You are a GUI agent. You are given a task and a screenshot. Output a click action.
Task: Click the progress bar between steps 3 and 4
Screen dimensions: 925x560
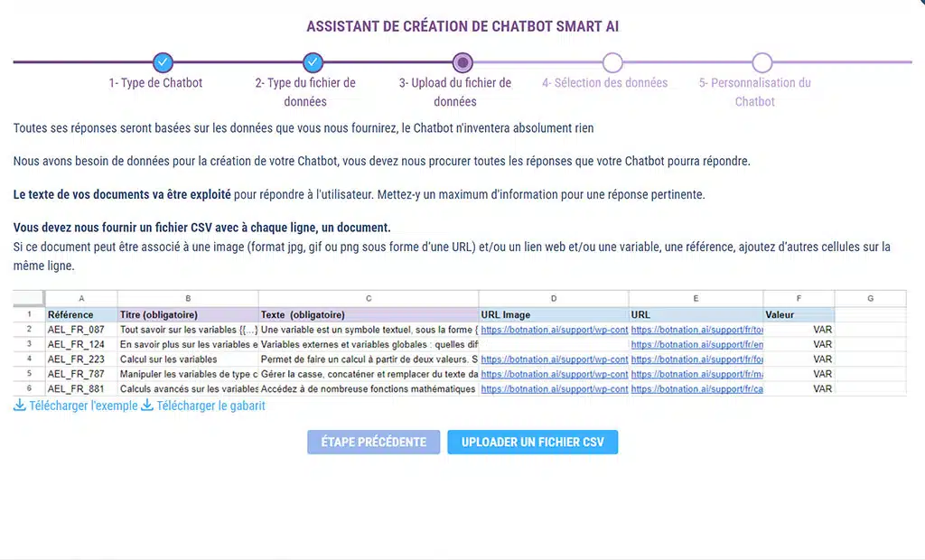click(x=537, y=62)
